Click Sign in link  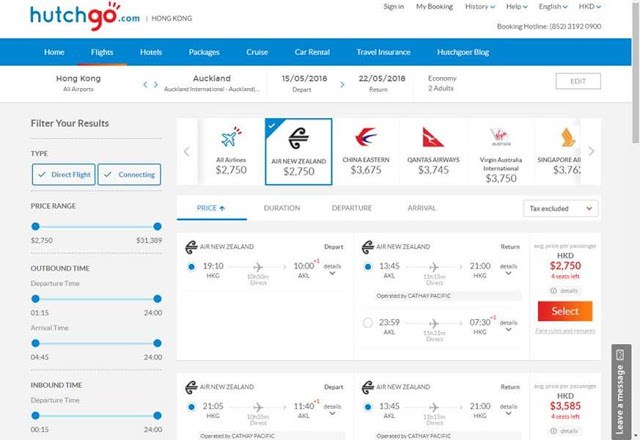[x=393, y=7]
